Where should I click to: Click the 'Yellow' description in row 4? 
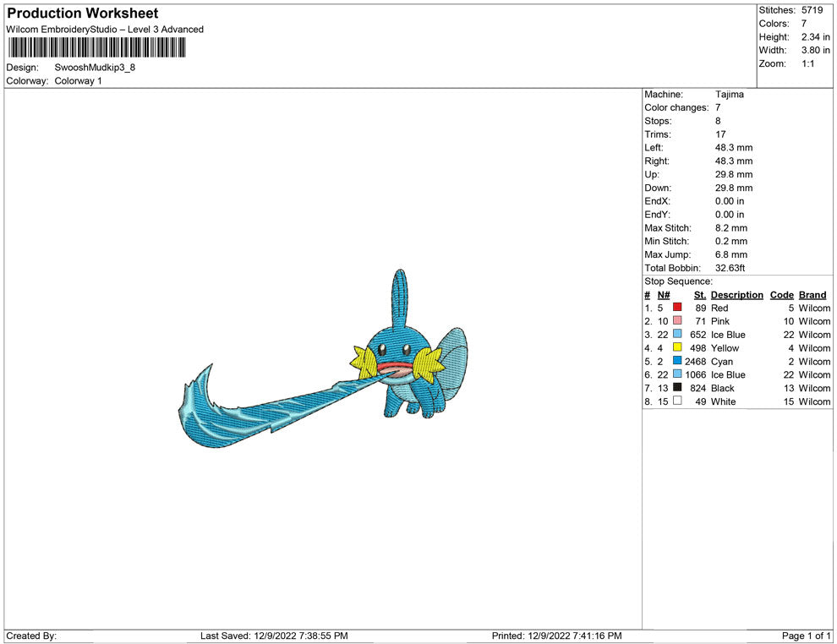[x=725, y=348]
